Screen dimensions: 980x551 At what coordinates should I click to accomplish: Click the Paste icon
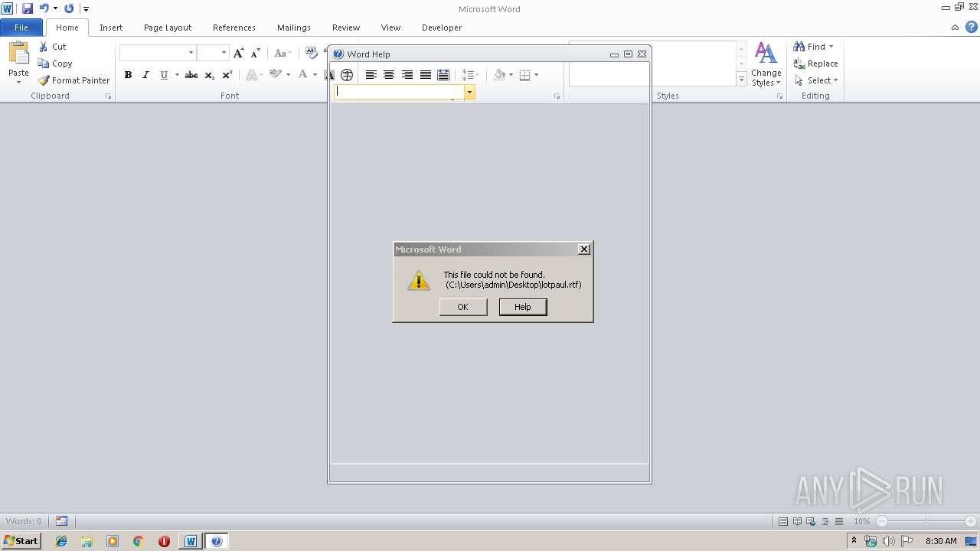18,54
